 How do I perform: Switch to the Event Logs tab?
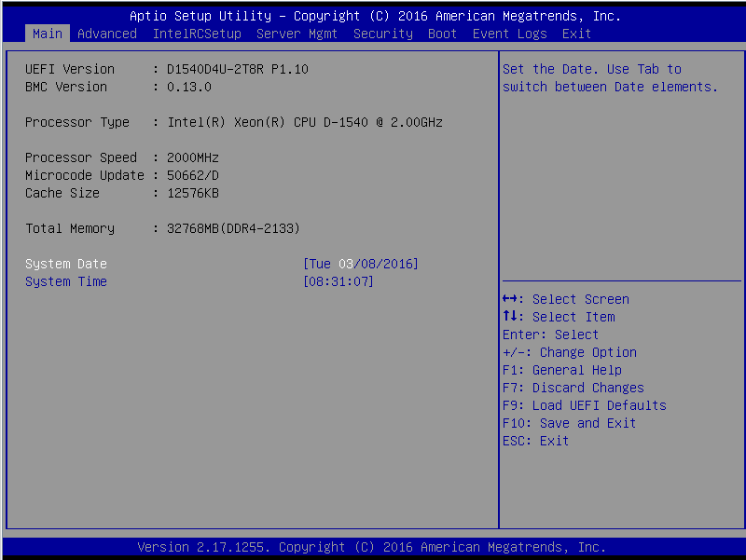point(509,34)
